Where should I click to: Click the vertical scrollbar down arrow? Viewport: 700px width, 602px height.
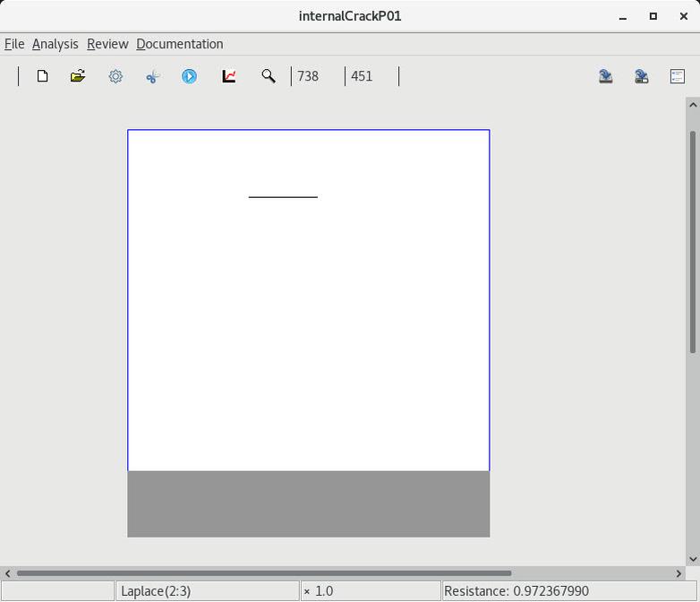pos(693,559)
